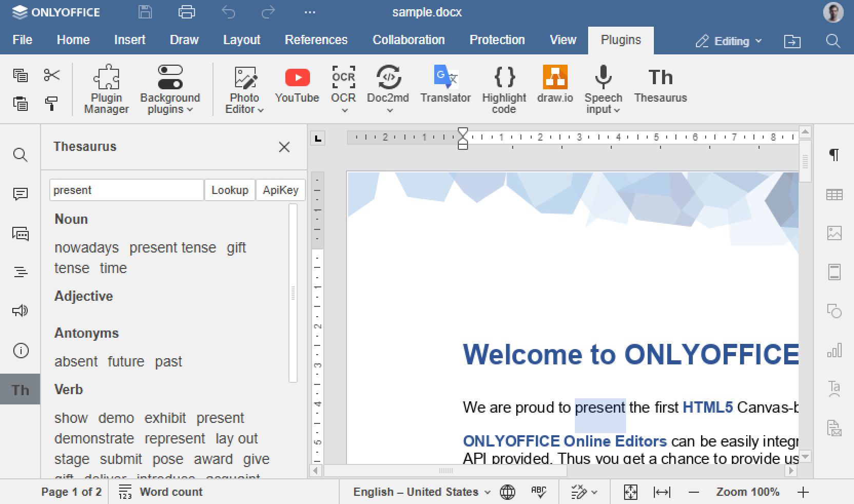Open Shape settings in right sidebar
The width and height of the screenshot is (854, 504).
click(834, 311)
